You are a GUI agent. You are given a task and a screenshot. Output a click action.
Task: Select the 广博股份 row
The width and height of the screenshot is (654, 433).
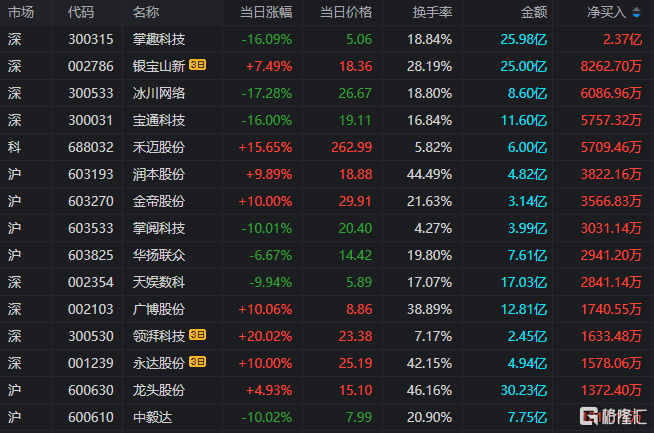(327, 309)
